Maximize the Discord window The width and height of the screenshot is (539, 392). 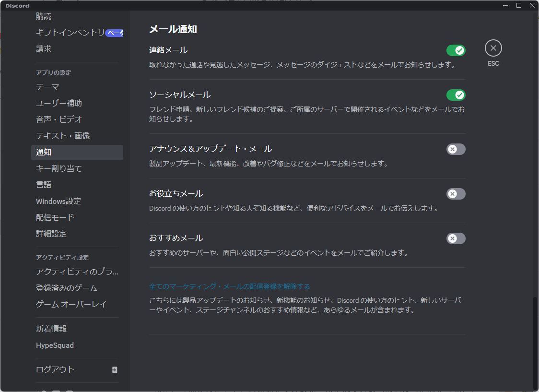tap(519, 5)
